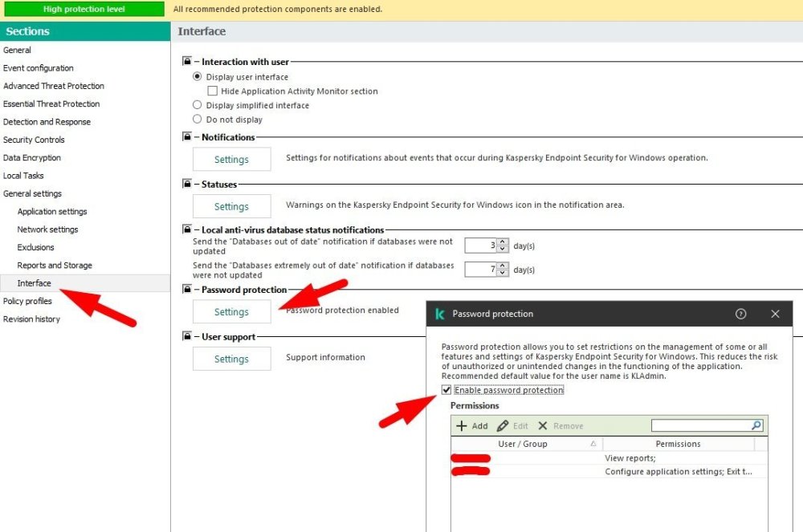Open User support Settings button
803x532 pixels.
[231, 359]
